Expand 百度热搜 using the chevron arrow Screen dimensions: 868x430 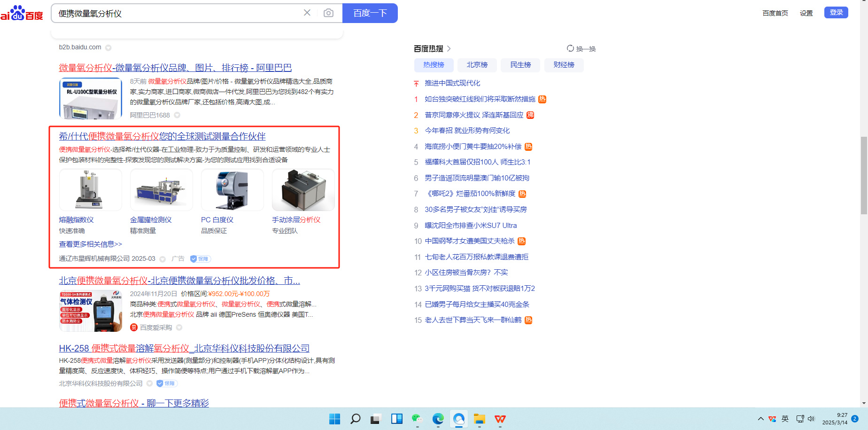pyautogui.click(x=449, y=48)
